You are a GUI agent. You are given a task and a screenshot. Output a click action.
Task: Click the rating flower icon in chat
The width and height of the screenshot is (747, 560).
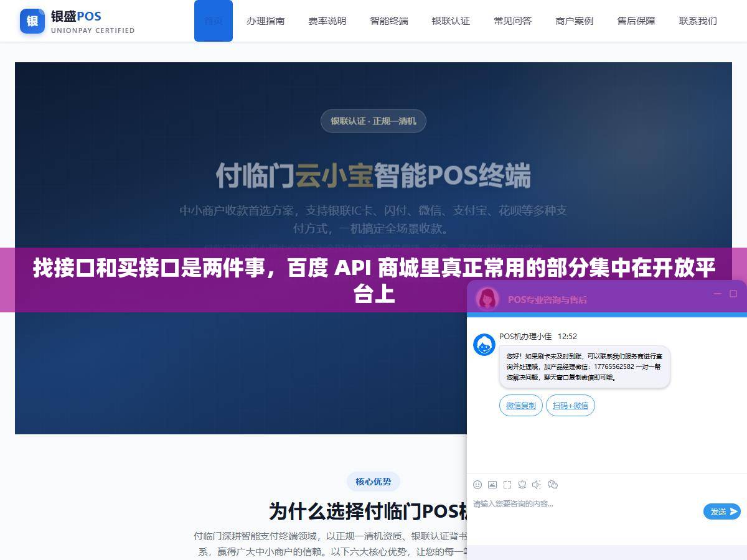(x=522, y=485)
